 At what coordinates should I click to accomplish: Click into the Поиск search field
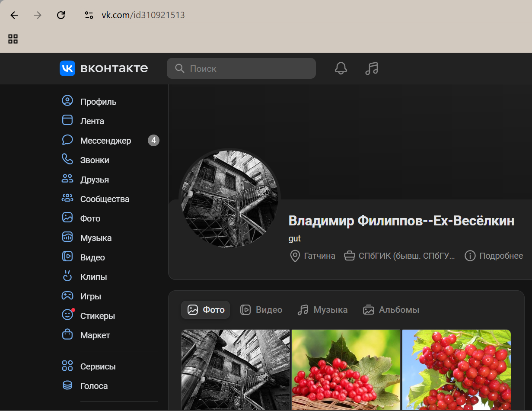[246, 68]
